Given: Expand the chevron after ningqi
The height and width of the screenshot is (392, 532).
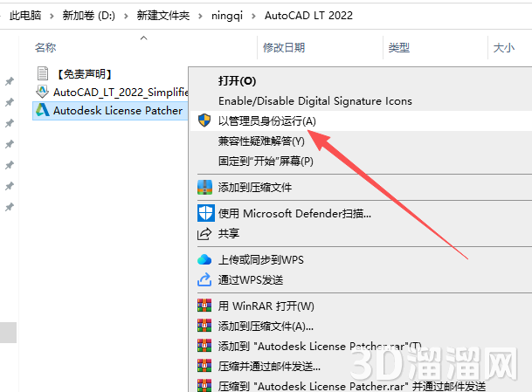Looking at the screenshot, I should click(253, 16).
